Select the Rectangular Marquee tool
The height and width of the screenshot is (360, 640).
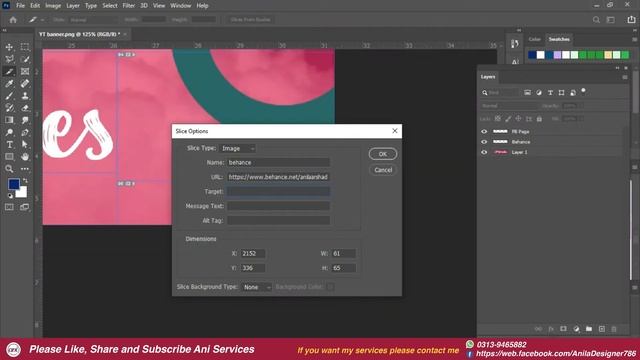(x=25, y=47)
